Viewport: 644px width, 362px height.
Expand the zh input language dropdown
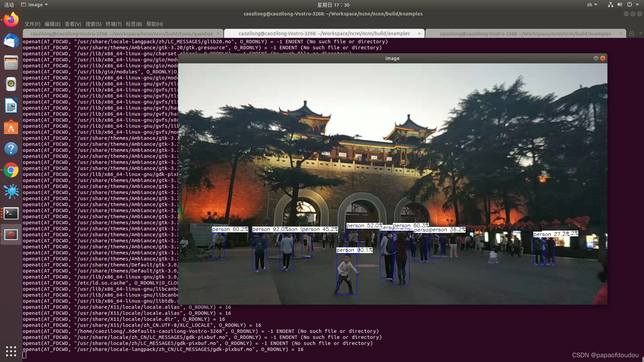click(x=592, y=5)
